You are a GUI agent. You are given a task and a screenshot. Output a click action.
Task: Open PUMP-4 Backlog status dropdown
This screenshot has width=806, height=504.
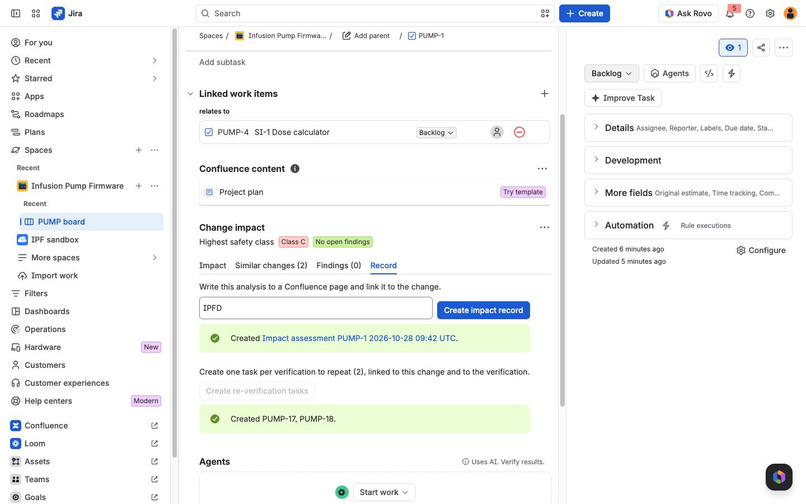pyautogui.click(x=436, y=133)
